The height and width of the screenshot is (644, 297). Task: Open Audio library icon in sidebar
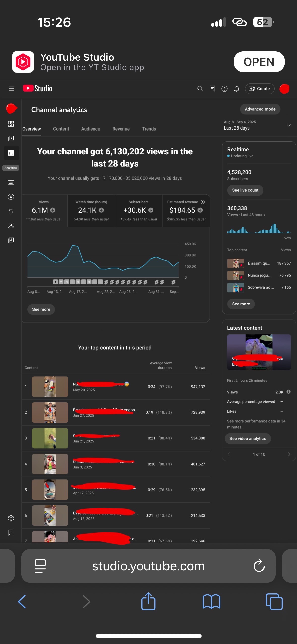click(x=11, y=240)
